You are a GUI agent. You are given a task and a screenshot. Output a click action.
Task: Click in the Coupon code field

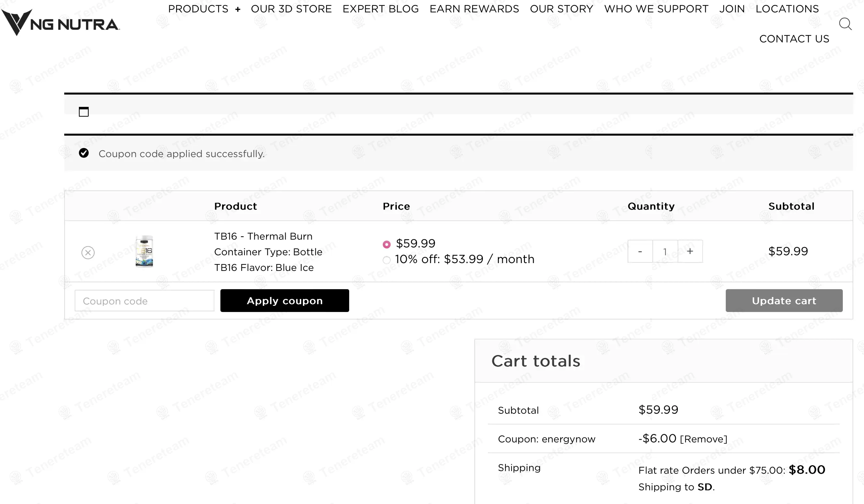pyautogui.click(x=145, y=301)
